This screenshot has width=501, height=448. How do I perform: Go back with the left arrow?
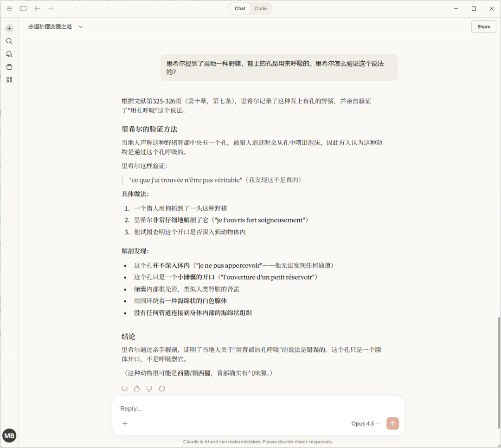tap(37, 9)
